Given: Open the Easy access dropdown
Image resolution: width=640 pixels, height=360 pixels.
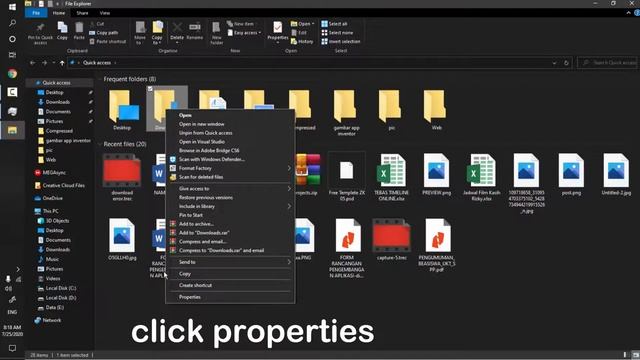Looking at the screenshot, I should (x=244, y=33).
